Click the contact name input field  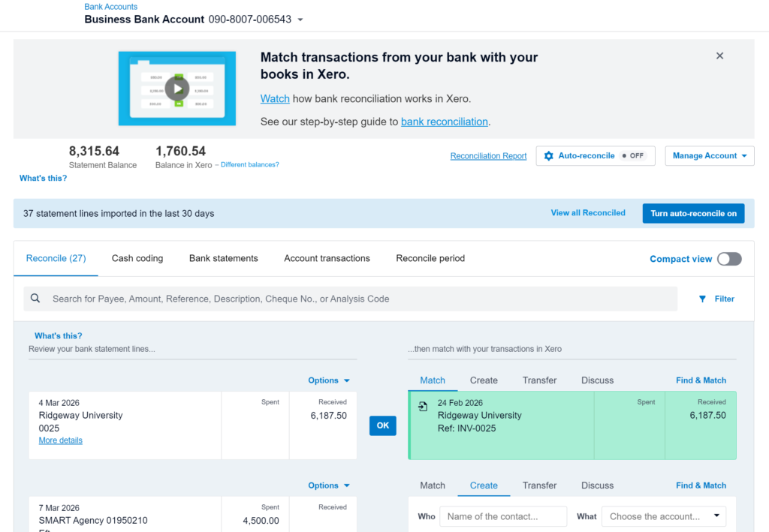pos(502,516)
